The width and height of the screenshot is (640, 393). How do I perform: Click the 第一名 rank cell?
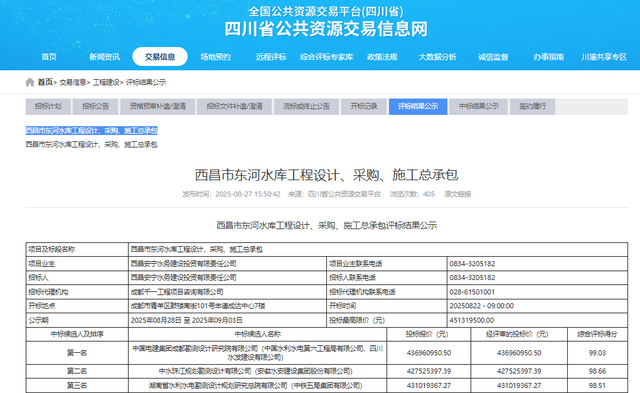(77, 353)
